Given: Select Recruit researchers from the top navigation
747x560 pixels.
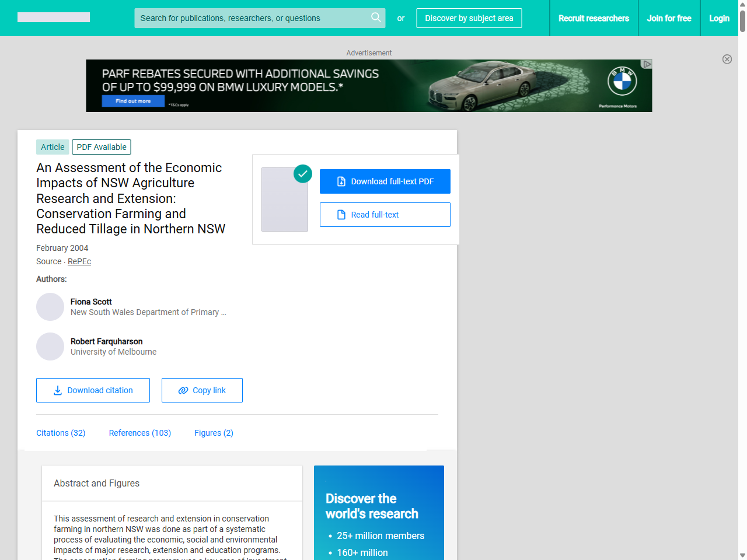Looking at the screenshot, I should pyautogui.click(x=594, y=18).
